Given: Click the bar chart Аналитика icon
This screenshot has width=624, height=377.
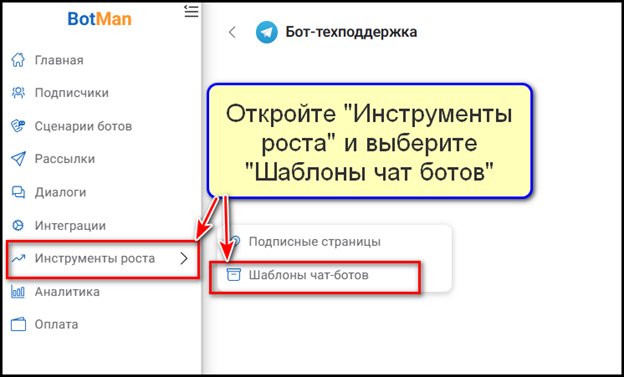Looking at the screenshot, I should click(18, 291).
